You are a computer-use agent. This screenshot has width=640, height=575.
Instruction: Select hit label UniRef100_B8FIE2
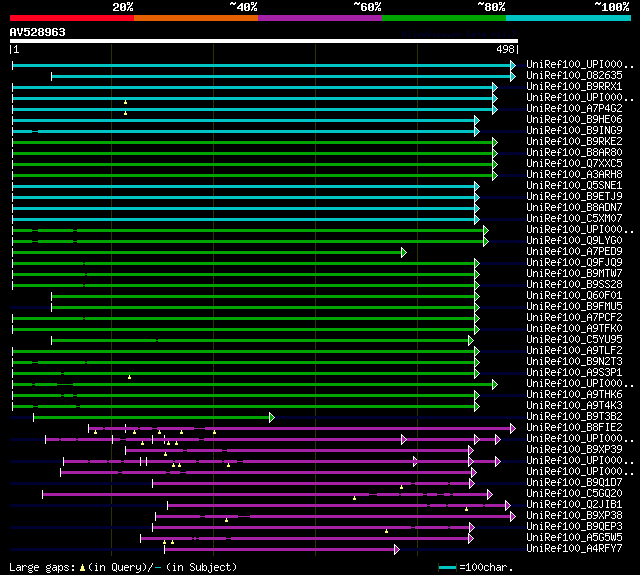click(574, 428)
